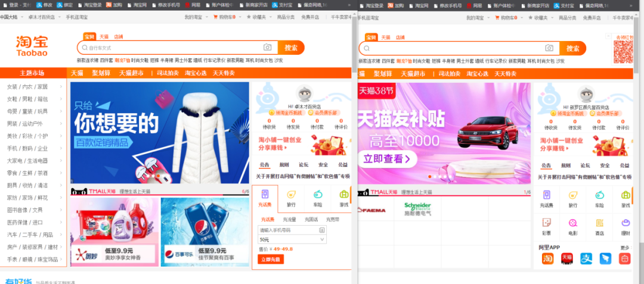Select the 旅行 icon in right window
Image resolution: width=644 pixels, height=284 pixels.
[573, 195]
